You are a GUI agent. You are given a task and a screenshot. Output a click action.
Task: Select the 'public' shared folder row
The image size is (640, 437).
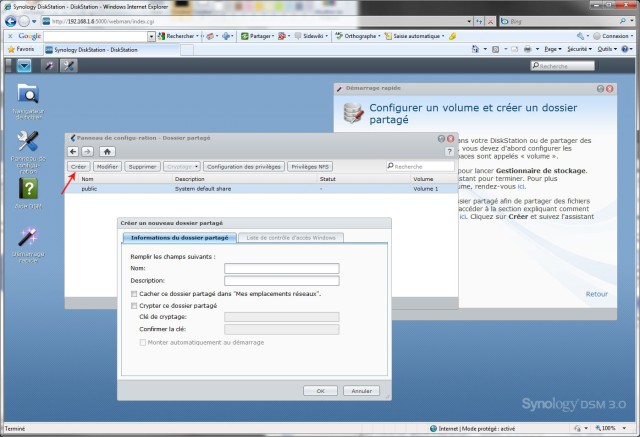[261, 189]
